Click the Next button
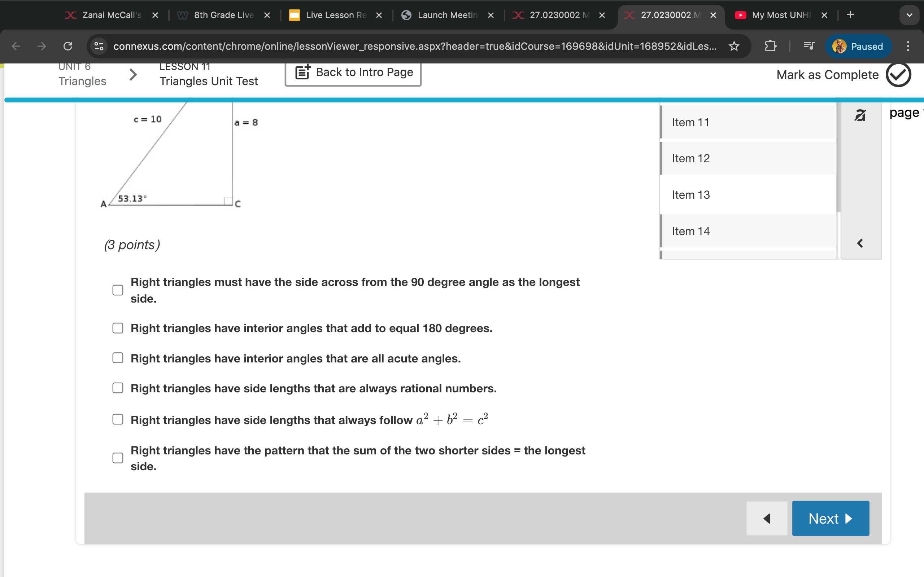Image resolution: width=924 pixels, height=577 pixels. 831,518
